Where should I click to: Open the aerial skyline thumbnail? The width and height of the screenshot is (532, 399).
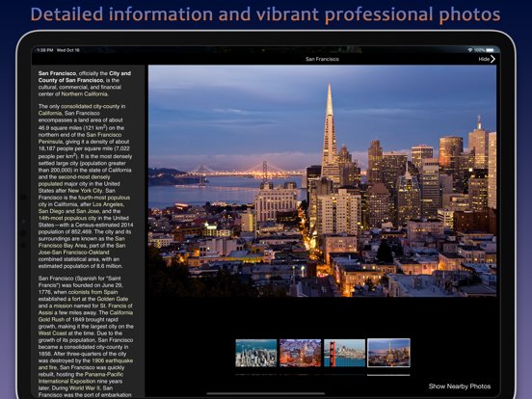[256, 353]
